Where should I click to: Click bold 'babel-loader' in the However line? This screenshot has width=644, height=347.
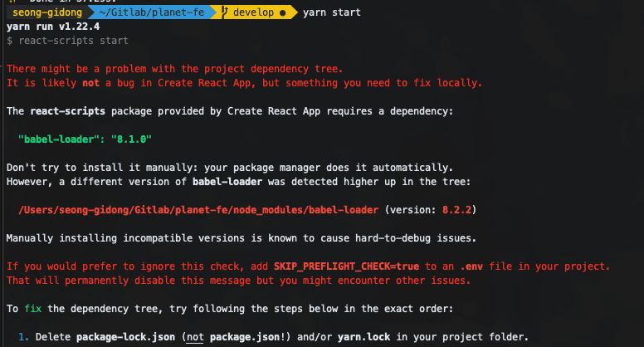point(227,182)
